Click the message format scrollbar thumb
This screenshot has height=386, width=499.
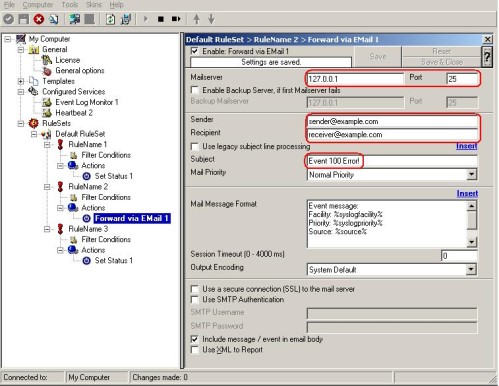coord(472,220)
